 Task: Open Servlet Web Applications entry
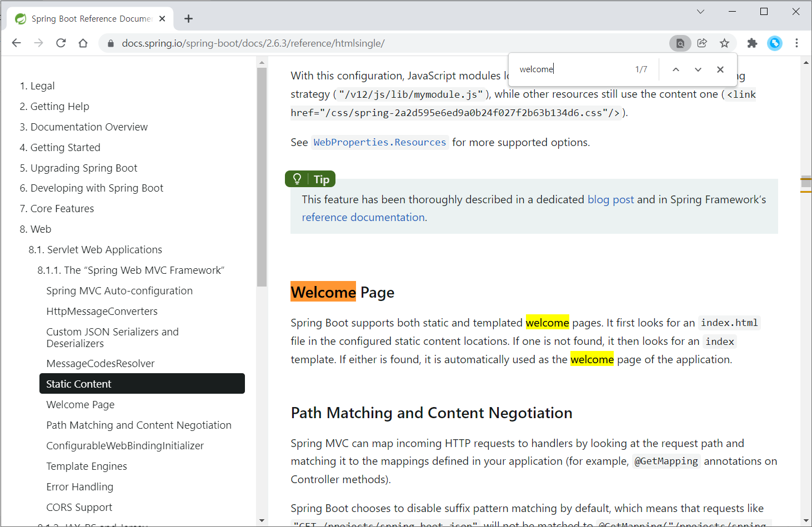click(96, 250)
